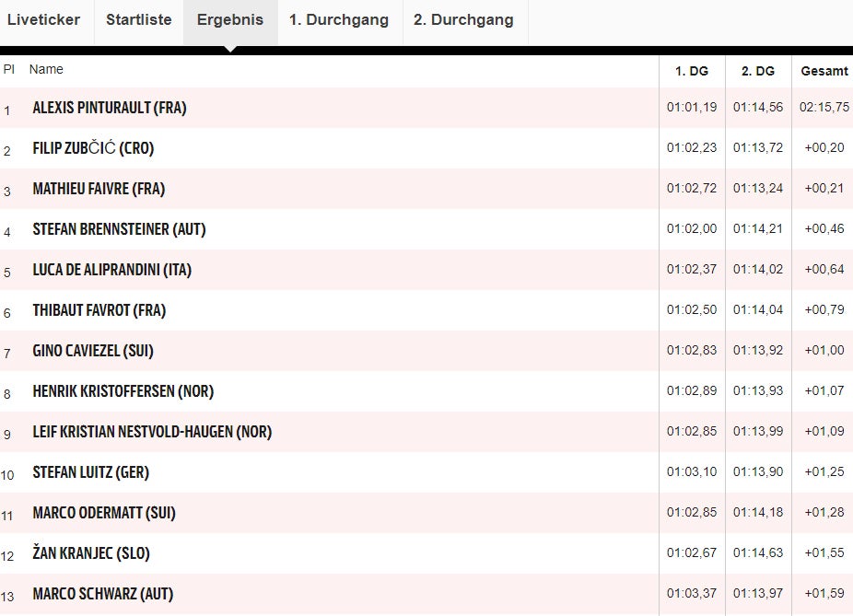Click the 2. DG column header
Image resolution: width=853 pixels, height=616 pixels.
tap(758, 71)
